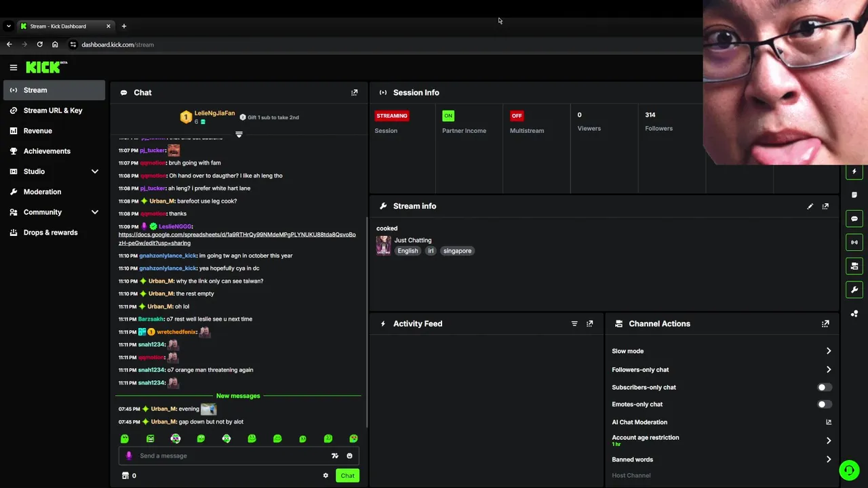Open emoji picker in message box
The width and height of the screenshot is (868, 488).
(350, 456)
